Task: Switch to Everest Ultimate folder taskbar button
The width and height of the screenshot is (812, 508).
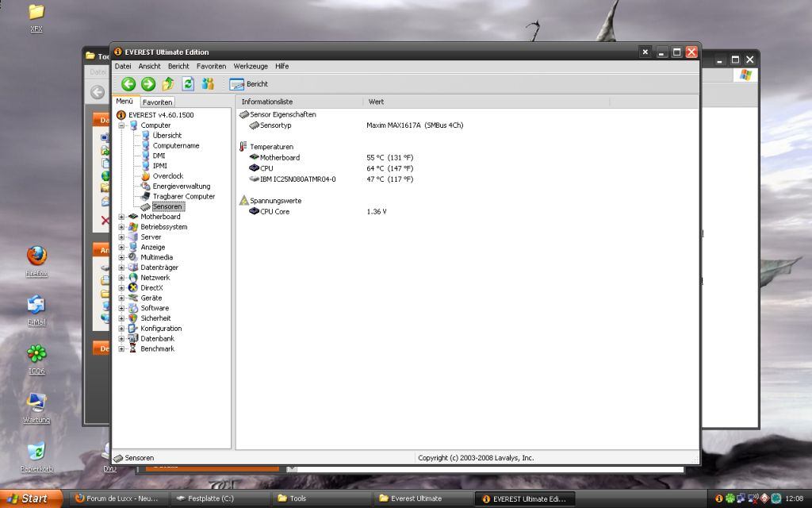Action: click(422, 498)
